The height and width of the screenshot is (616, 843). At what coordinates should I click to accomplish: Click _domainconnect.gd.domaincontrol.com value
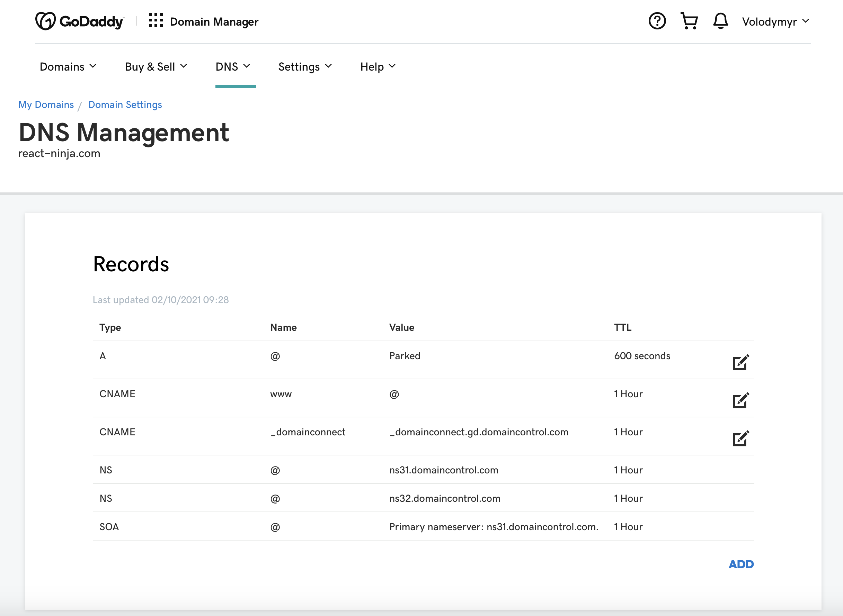click(479, 432)
